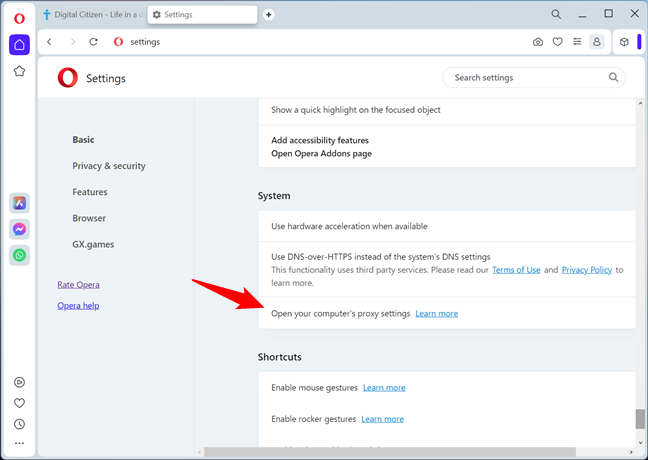Click Show a quick highlight row
This screenshot has height=460, width=648.
(447, 110)
